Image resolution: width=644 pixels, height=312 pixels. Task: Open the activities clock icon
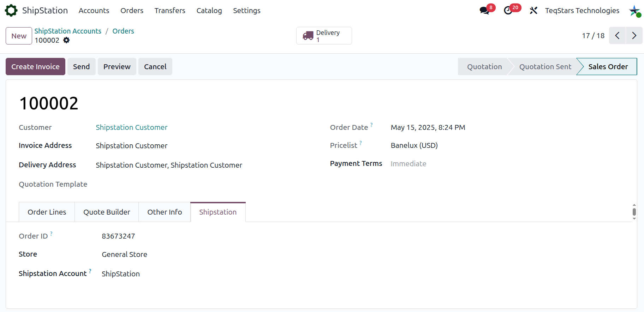pos(508,11)
